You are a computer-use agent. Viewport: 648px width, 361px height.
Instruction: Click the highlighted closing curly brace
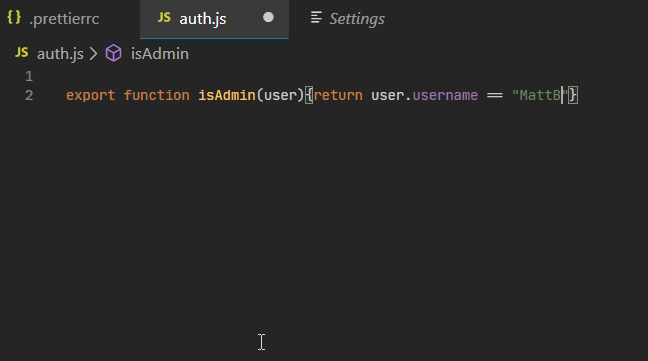(573, 95)
